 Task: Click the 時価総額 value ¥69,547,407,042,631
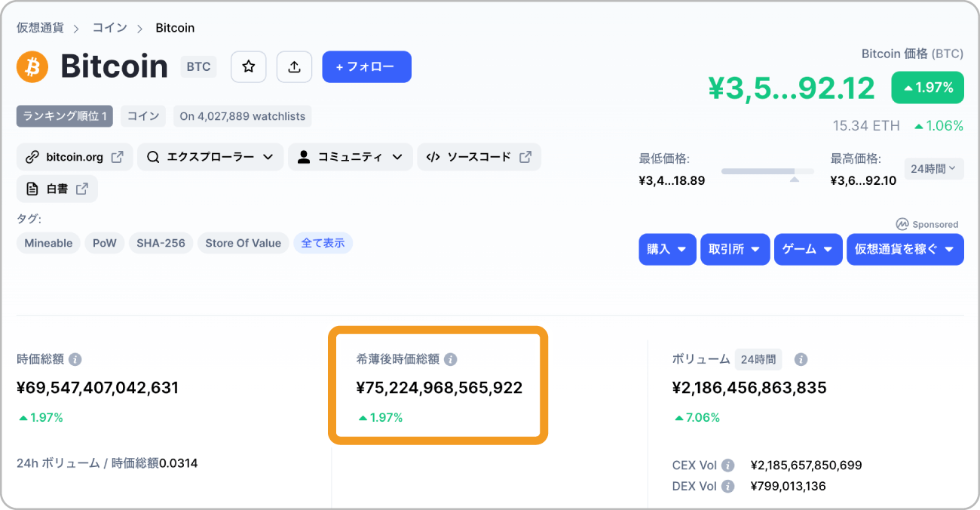(x=98, y=389)
